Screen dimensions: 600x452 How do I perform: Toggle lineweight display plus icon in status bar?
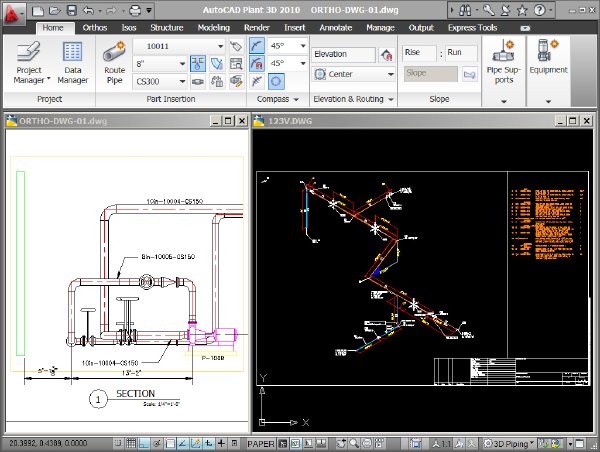222,444
